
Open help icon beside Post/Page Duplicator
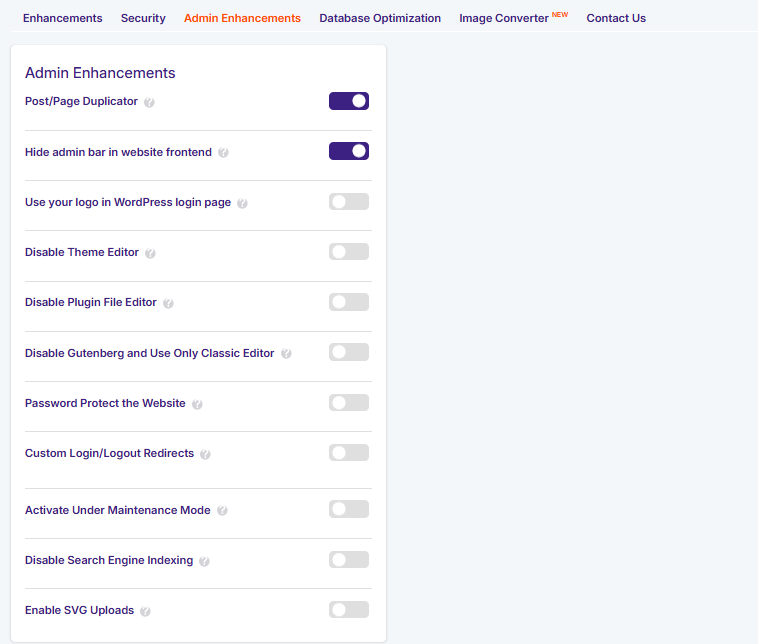pos(149,102)
